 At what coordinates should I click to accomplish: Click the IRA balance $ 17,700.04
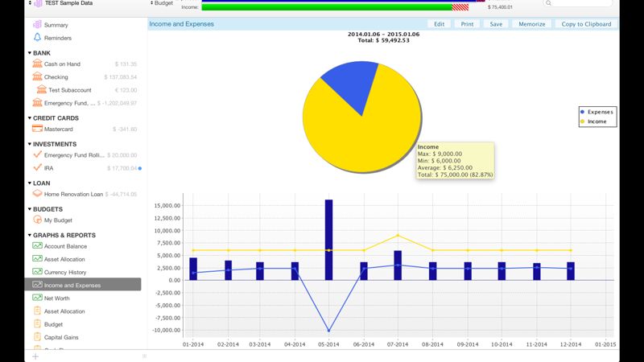[122, 168]
